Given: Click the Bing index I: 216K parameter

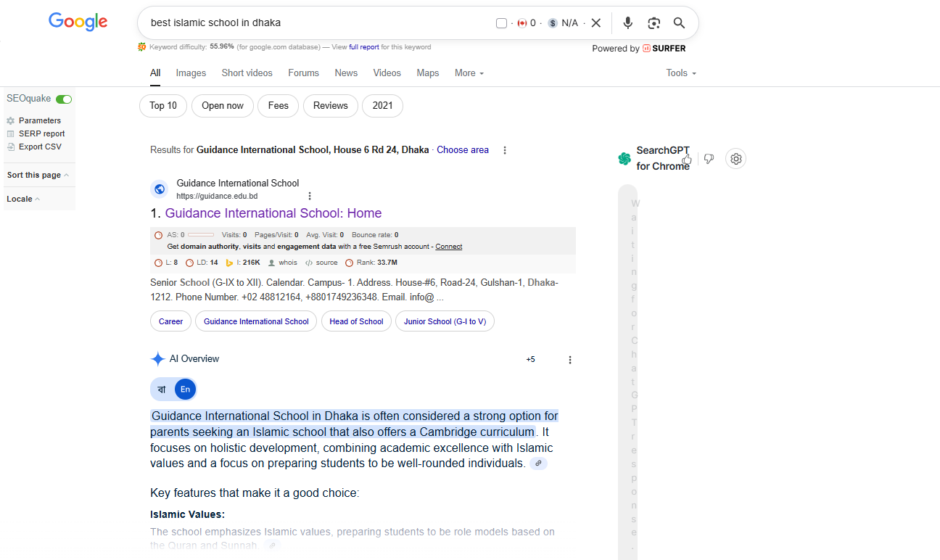Looking at the screenshot, I should [x=243, y=263].
